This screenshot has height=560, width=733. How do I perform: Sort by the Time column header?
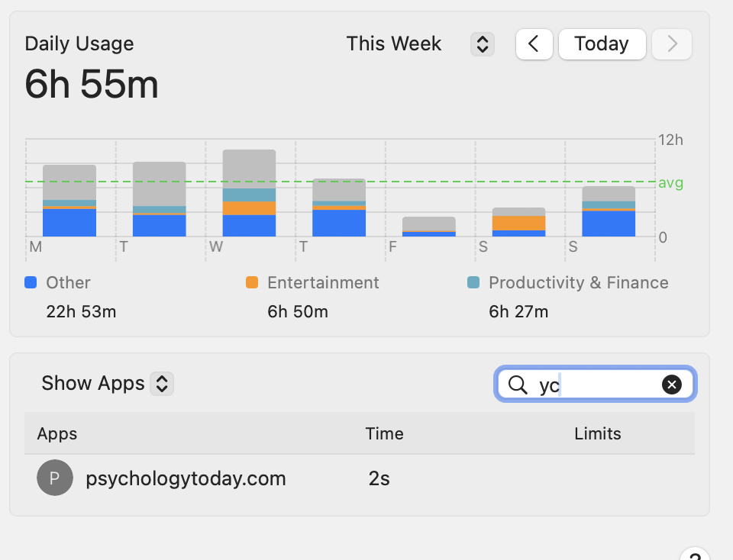[x=384, y=434]
